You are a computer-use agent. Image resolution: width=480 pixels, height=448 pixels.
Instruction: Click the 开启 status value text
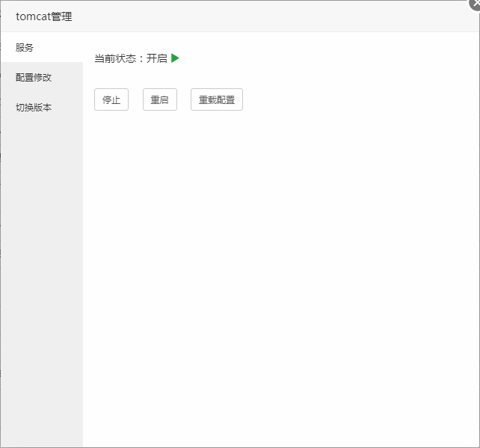pos(157,58)
